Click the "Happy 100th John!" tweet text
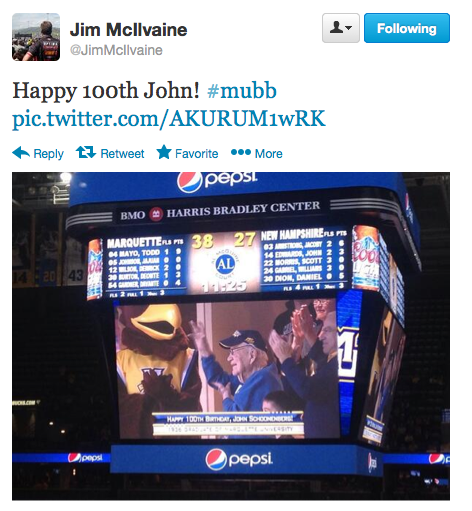The height and width of the screenshot is (511, 472). pos(106,91)
